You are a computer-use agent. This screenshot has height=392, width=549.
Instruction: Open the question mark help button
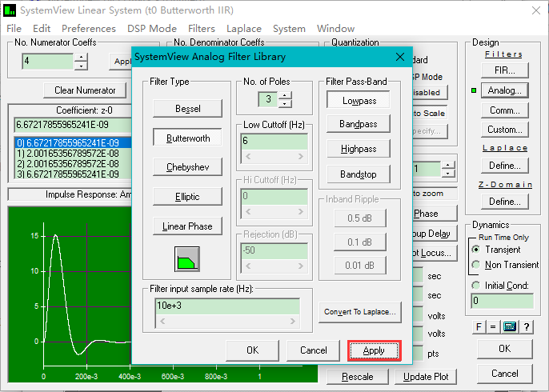[527, 327]
